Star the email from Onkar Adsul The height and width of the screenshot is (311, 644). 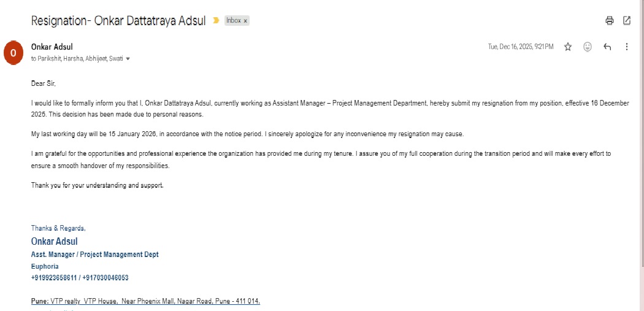[x=568, y=47]
